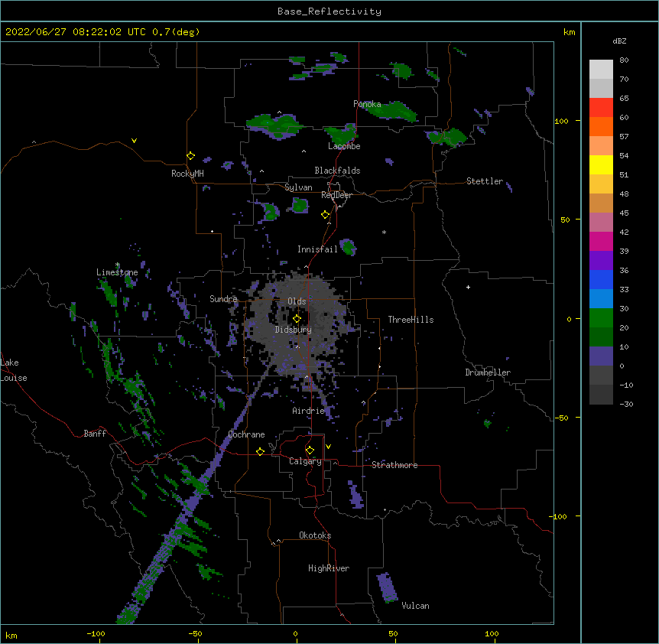
Task: Select the yellow radar-site diamond between Olds and Didsbury
Action: [x=297, y=318]
